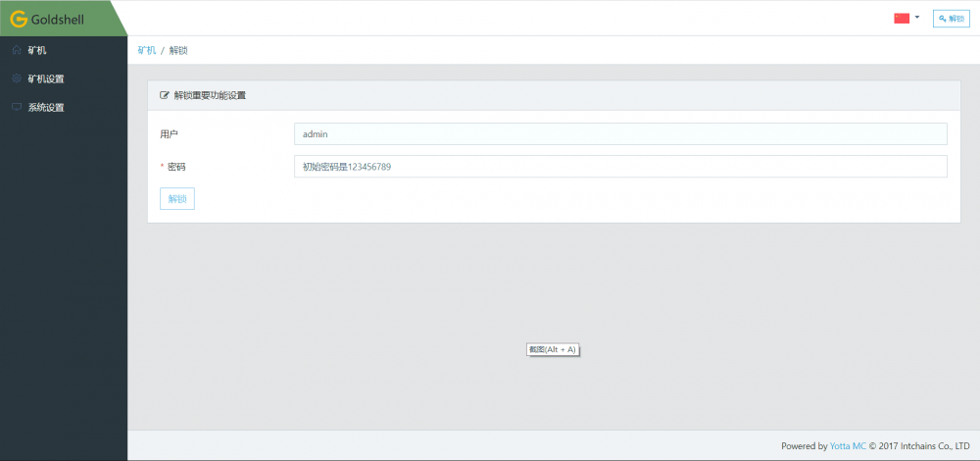980x461 pixels.
Task: Click the 解锁 button in top-right header
Action: 952,19
